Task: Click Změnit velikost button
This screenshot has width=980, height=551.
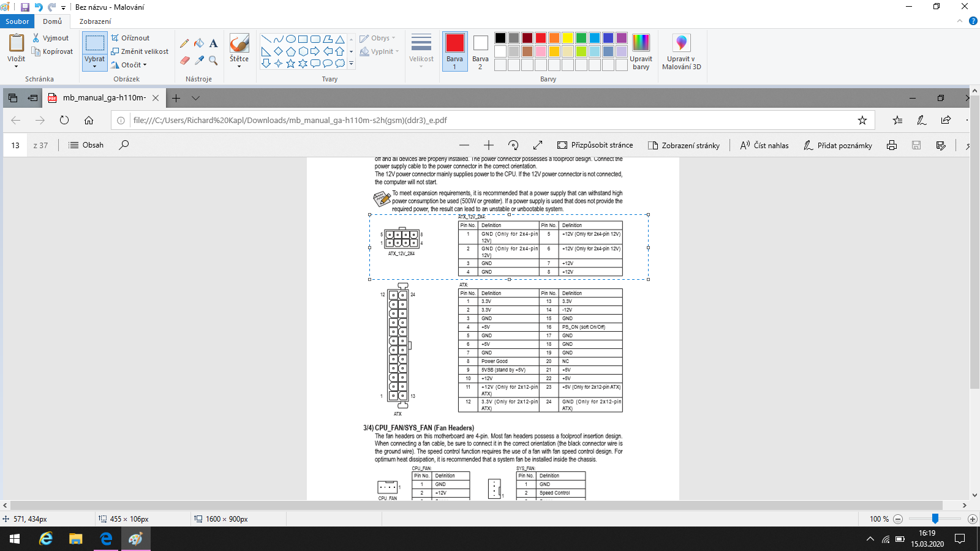Action: click(x=140, y=51)
